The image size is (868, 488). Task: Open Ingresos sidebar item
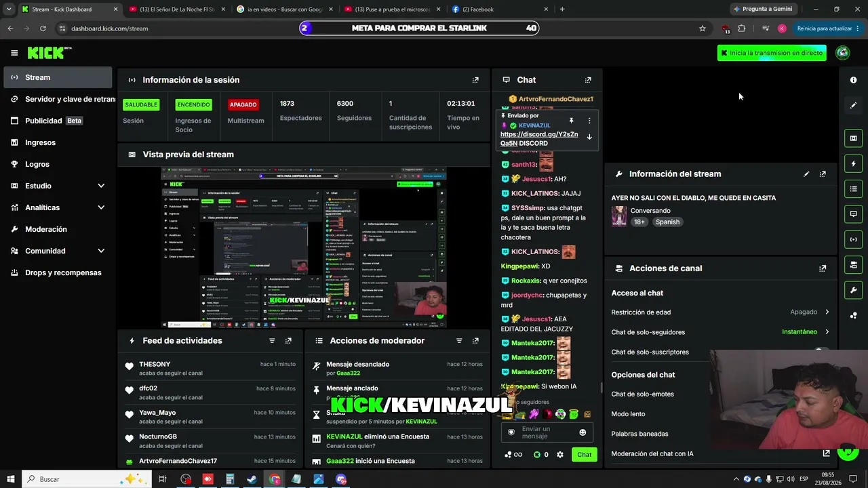pyautogui.click(x=57, y=142)
